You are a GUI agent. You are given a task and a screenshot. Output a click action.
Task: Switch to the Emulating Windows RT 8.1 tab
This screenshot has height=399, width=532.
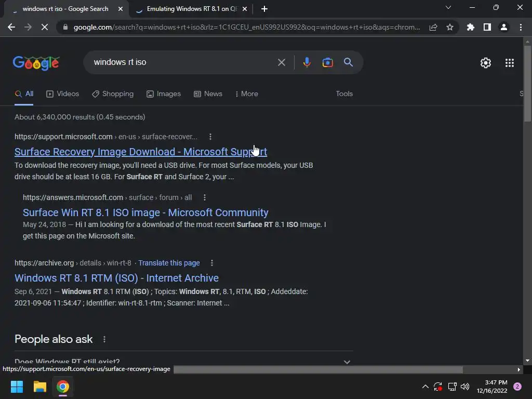tap(191, 9)
